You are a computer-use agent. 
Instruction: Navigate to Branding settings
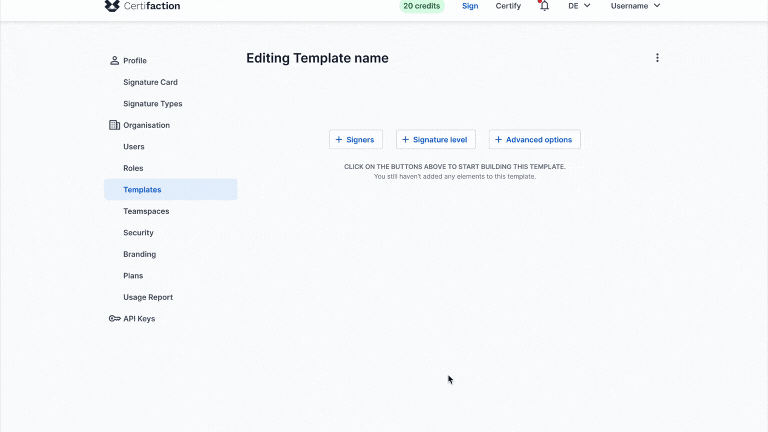tap(139, 254)
